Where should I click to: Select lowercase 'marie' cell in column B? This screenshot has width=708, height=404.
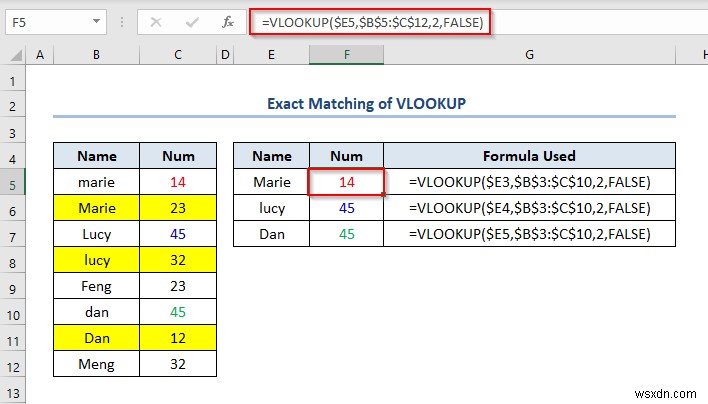pyautogui.click(x=97, y=182)
